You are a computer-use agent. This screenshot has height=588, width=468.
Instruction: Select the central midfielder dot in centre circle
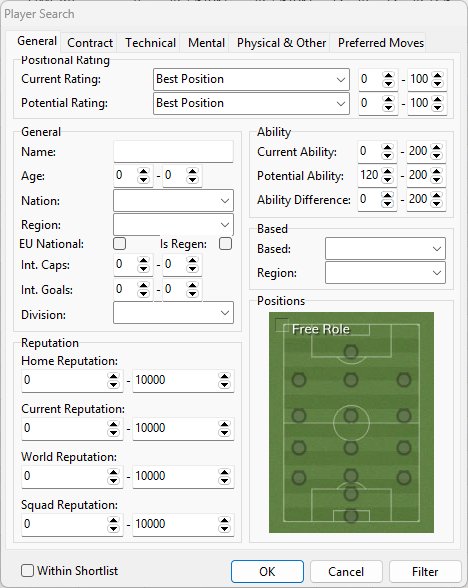click(x=351, y=416)
